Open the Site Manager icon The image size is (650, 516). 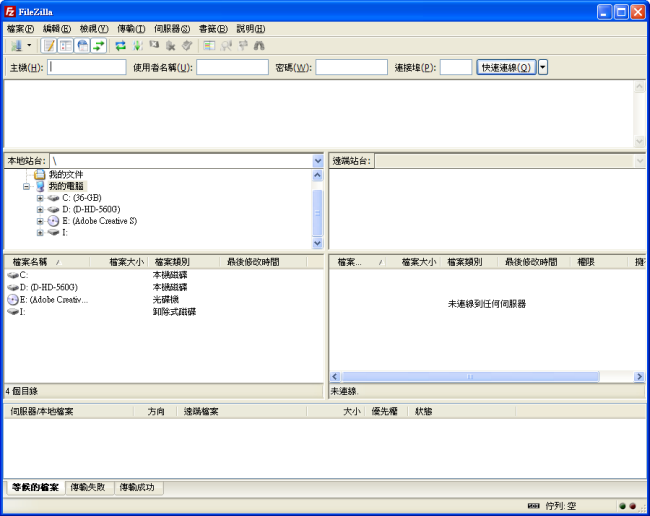tap(14, 46)
